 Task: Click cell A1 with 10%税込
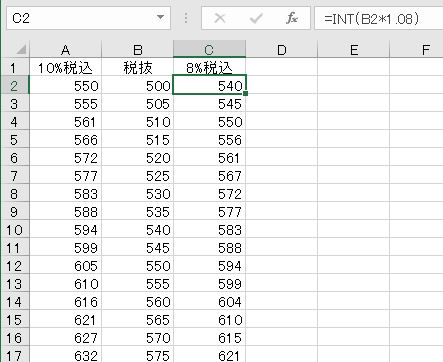(x=65, y=68)
